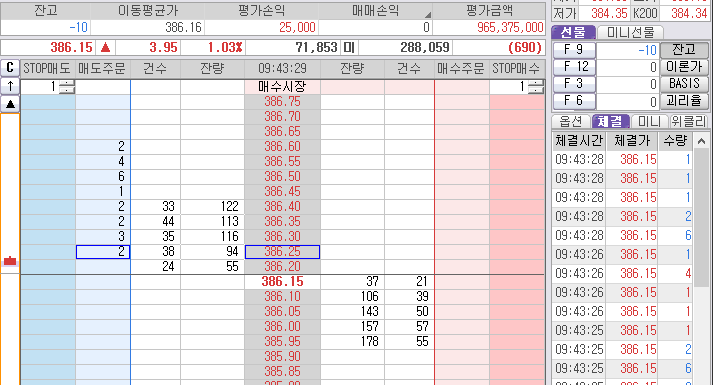Click the STOP매수 column header
This screenshot has height=385, width=713.
(517, 69)
